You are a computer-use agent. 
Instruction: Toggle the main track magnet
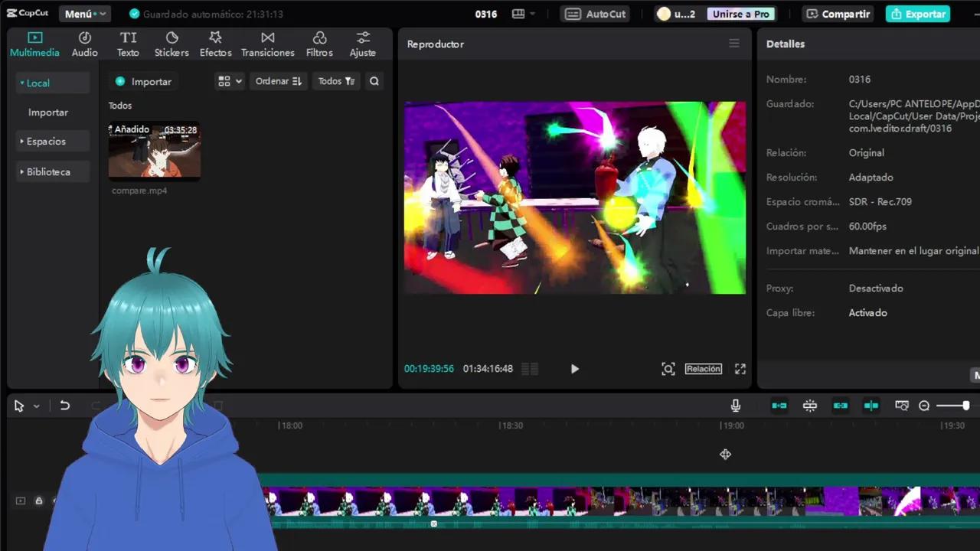click(779, 406)
